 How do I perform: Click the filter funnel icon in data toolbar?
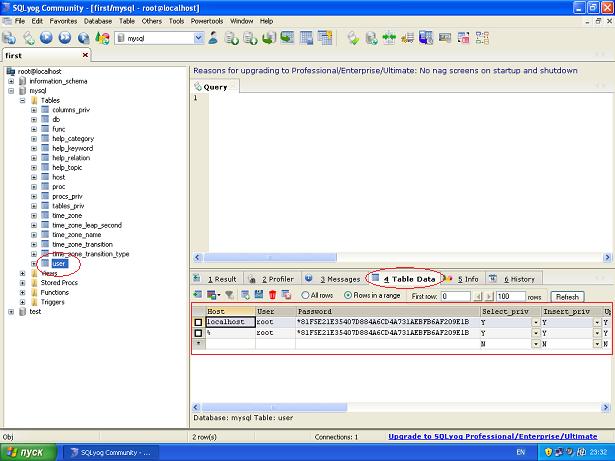point(229,295)
